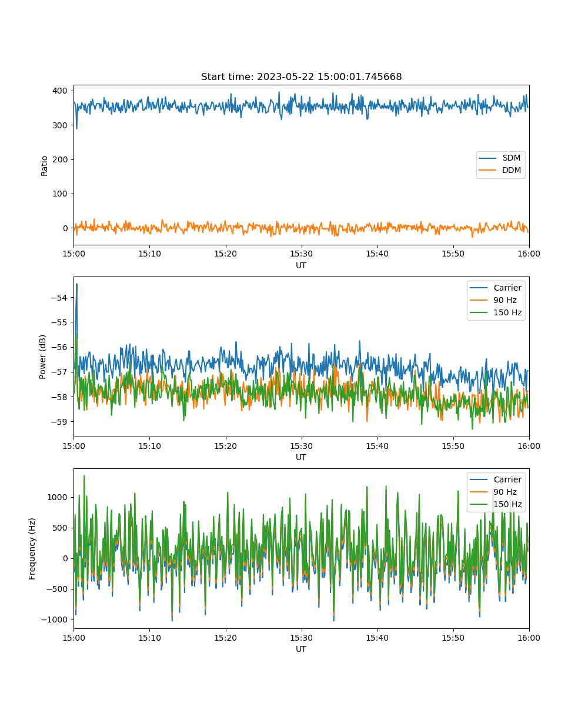Screen dimensions: 588x706
Task: Click the 15:30 tick under the Ratio plot
Action: (x=301, y=254)
